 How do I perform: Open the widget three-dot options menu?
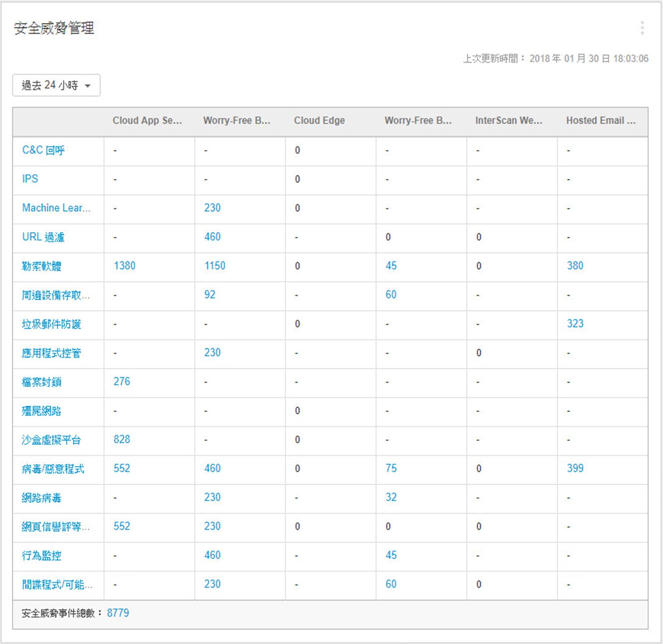(642, 28)
